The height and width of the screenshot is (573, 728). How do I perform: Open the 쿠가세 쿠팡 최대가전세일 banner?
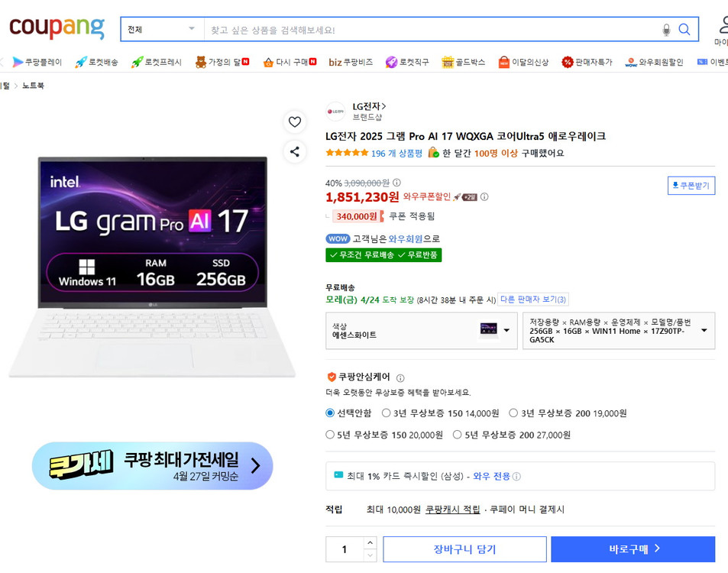[152, 466]
